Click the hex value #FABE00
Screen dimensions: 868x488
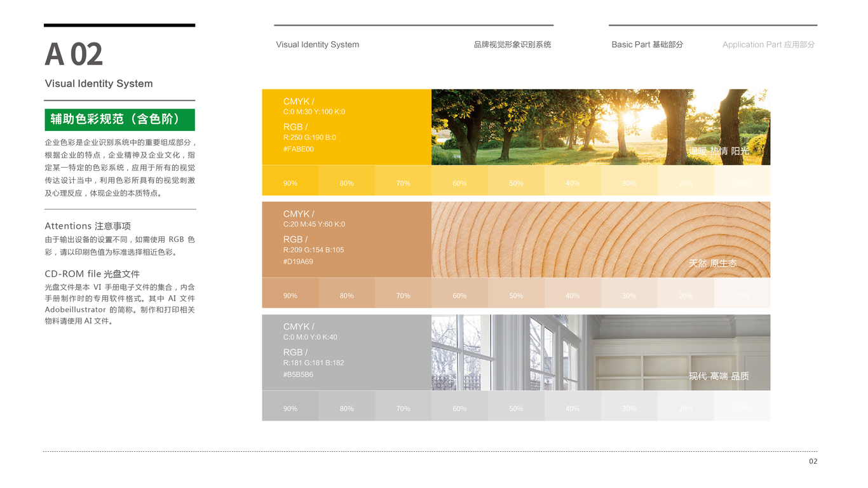point(299,149)
